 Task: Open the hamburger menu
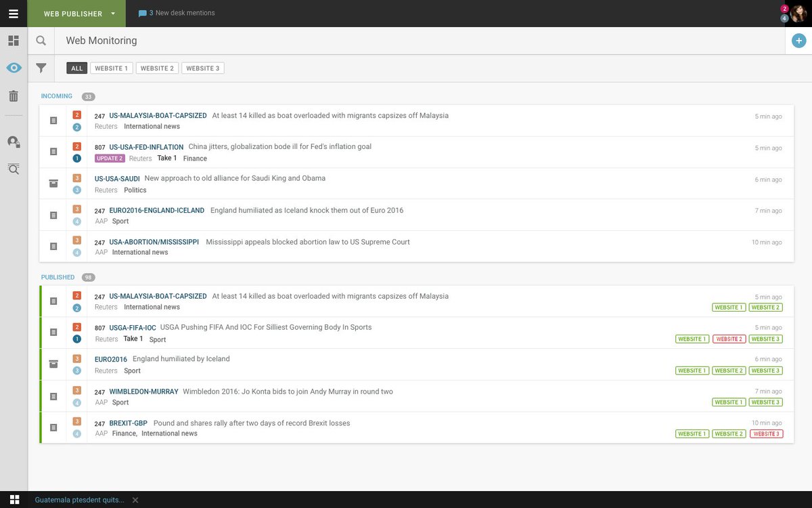click(x=13, y=14)
